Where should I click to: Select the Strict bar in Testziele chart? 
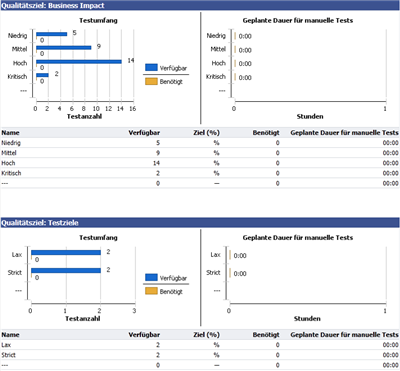[x=66, y=270]
